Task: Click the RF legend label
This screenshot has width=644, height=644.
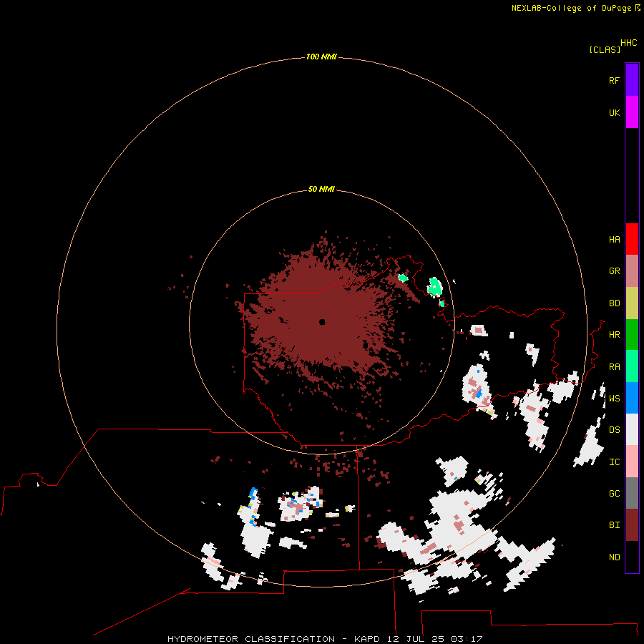Action: pyautogui.click(x=614, y=80)
